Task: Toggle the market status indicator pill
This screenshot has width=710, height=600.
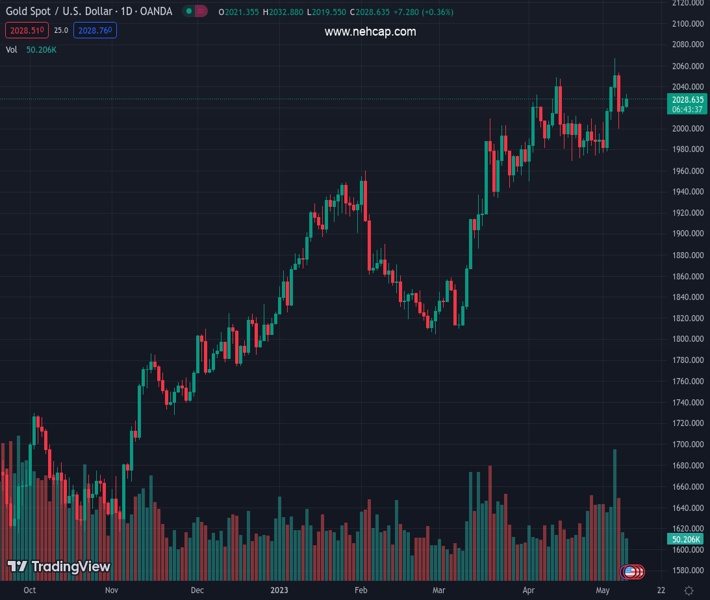Action: coord(195,11)
